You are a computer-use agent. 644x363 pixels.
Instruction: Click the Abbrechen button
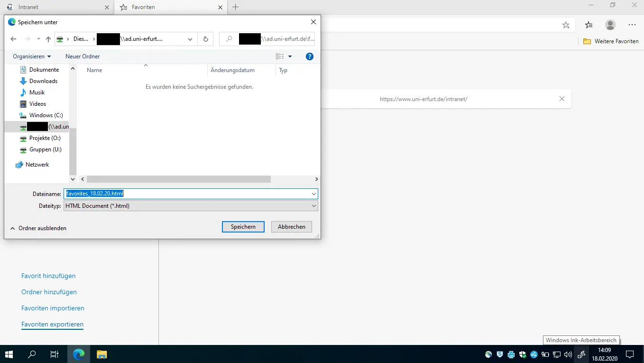pos(291,227)
